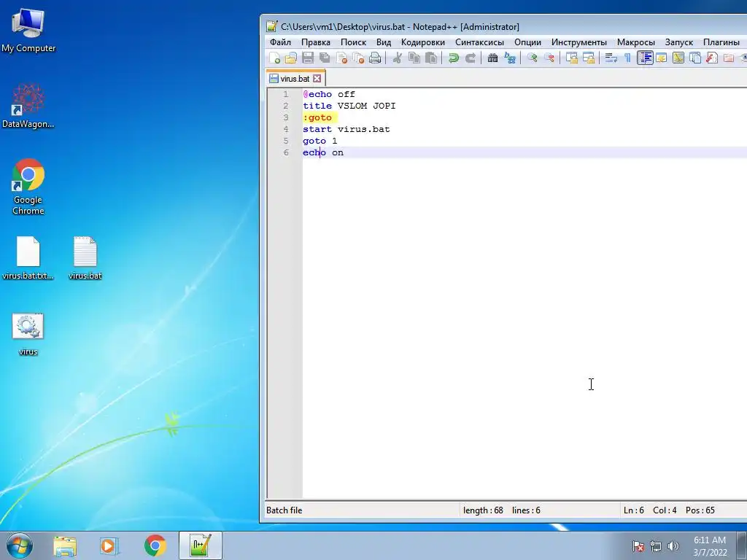The width and height of the screenshot is (747, 560).
Task: Open the Макросы menu
Action: pyautogui.click(x=635, y=42)
